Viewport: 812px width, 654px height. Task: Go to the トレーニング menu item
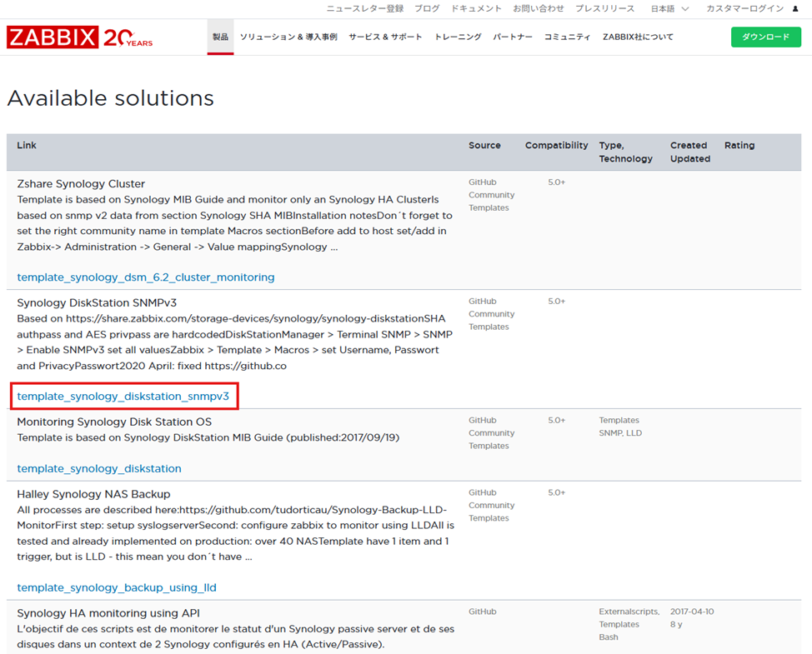pos(458,37)
